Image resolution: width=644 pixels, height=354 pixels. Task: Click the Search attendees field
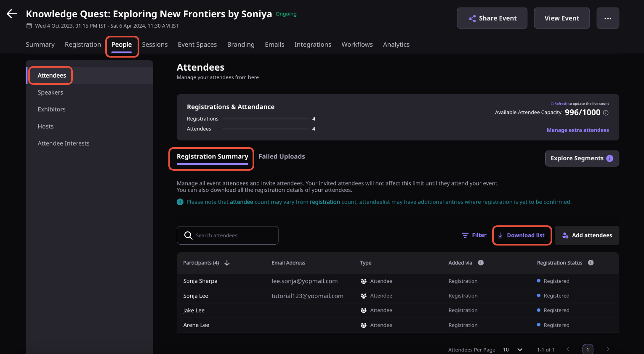228,235
